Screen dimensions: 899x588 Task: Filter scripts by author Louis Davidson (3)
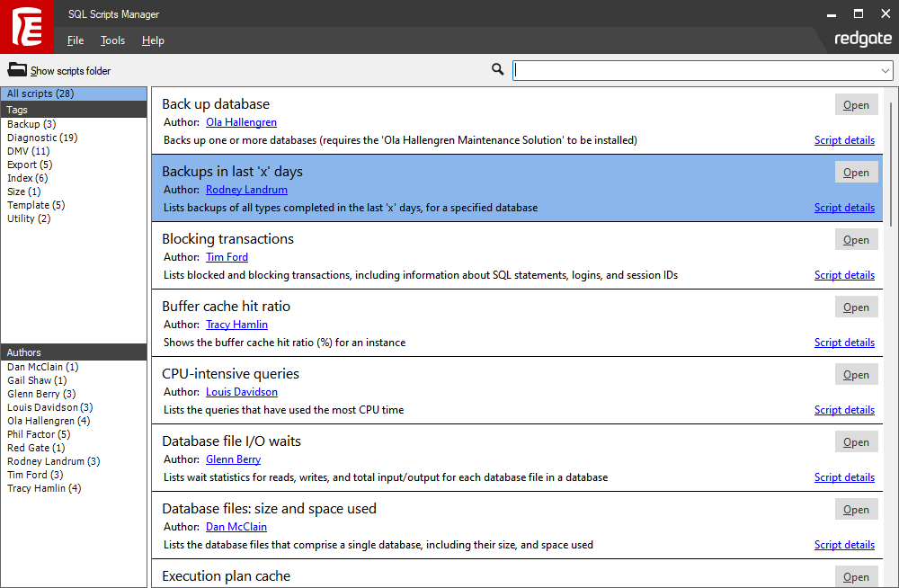point(49,407)
